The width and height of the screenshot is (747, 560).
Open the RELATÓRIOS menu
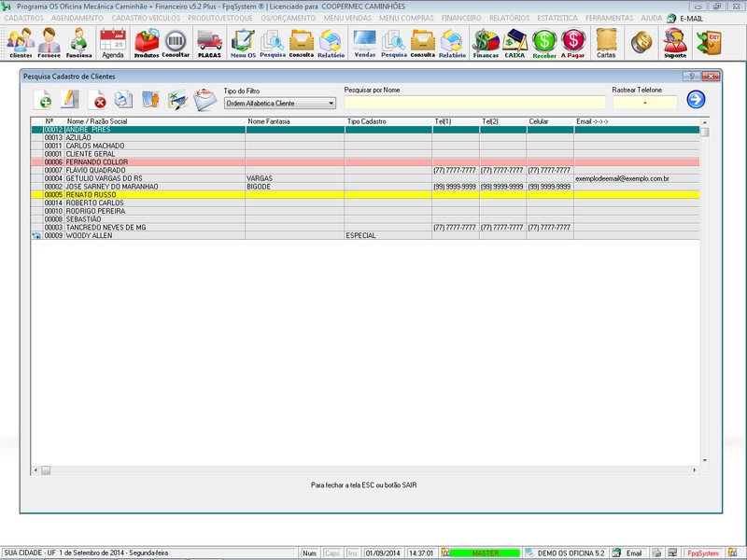pos(509,18)
